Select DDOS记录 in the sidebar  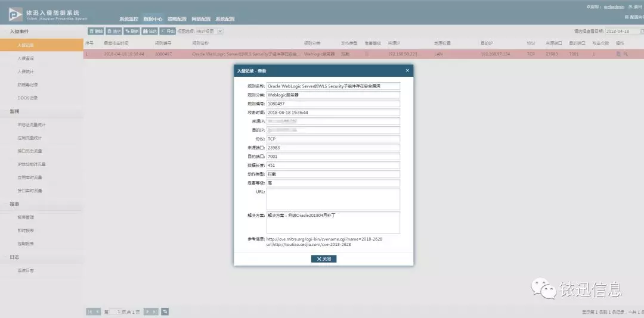click(x=42, y=98)
